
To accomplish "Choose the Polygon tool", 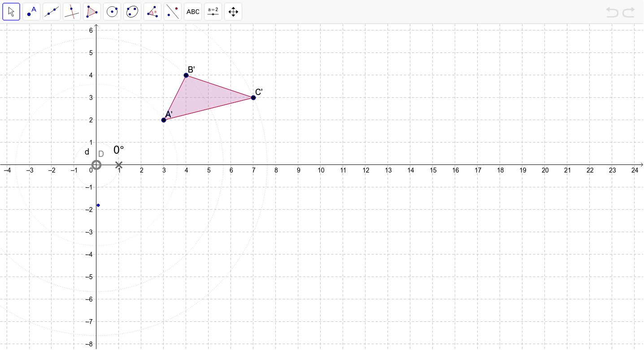I will [91, 11].
